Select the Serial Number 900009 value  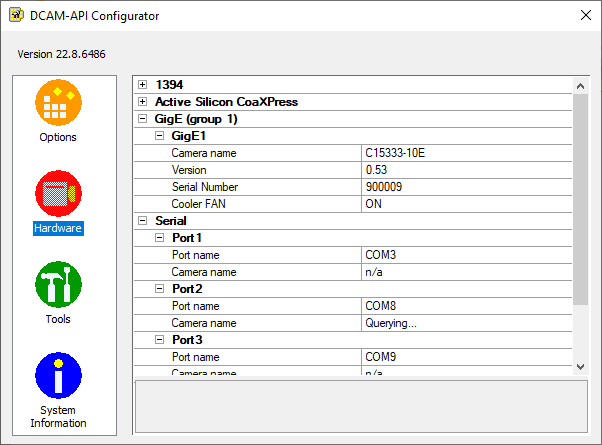pos(466,187)
